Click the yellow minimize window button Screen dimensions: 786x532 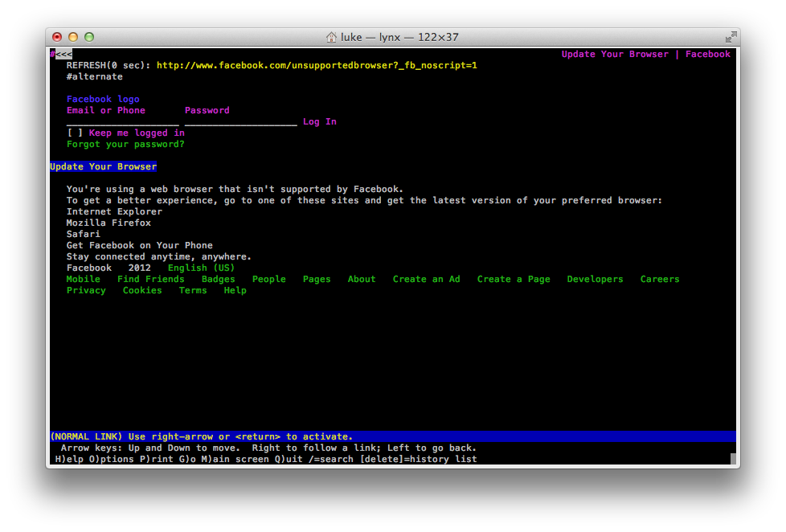coord(73,37)
